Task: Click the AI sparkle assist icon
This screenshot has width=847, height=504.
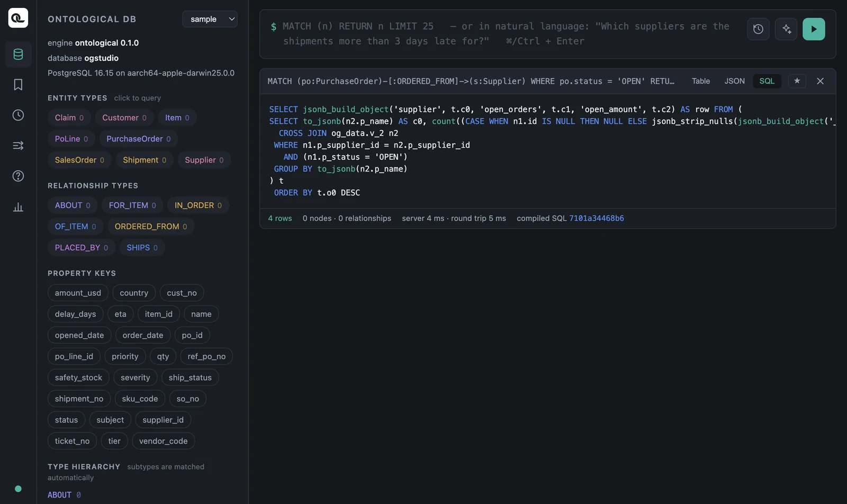Action: pyautogui.click(x=786, y=29)
